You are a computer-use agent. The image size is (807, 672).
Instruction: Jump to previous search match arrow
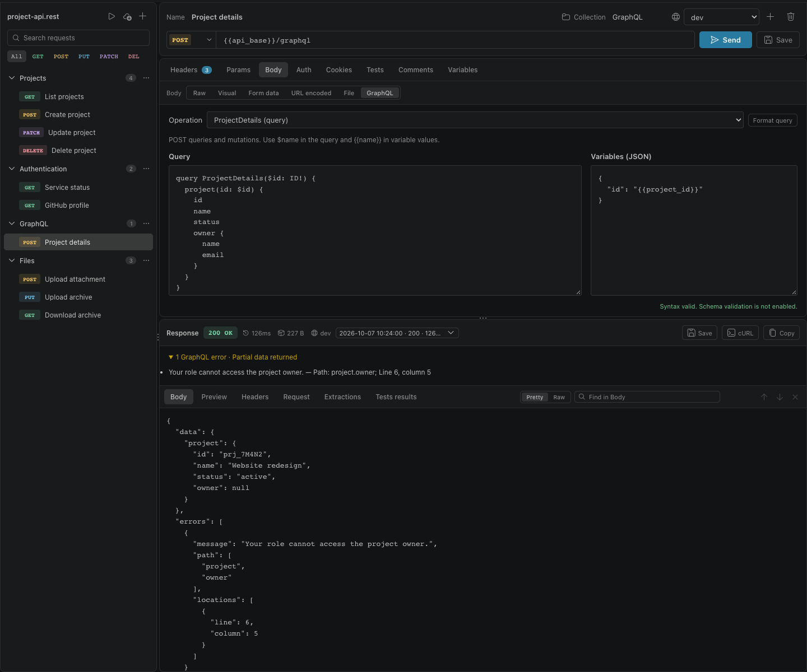[764, 397]
